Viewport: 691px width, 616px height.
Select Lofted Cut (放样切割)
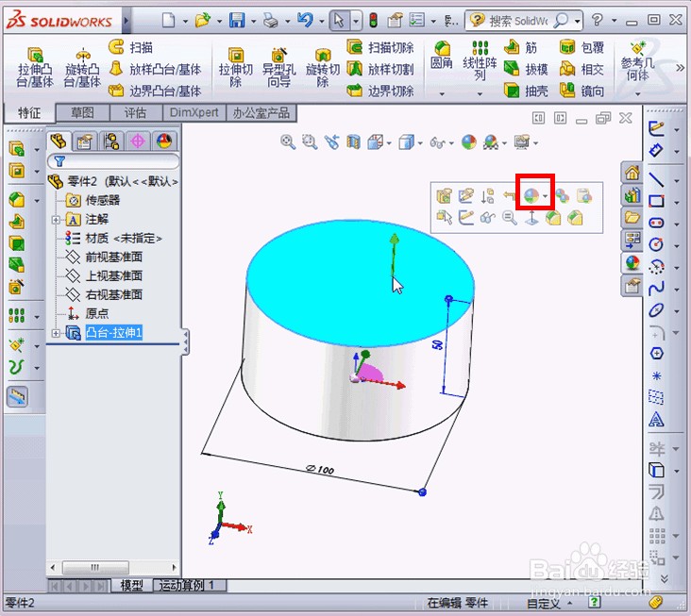[380, 69]
